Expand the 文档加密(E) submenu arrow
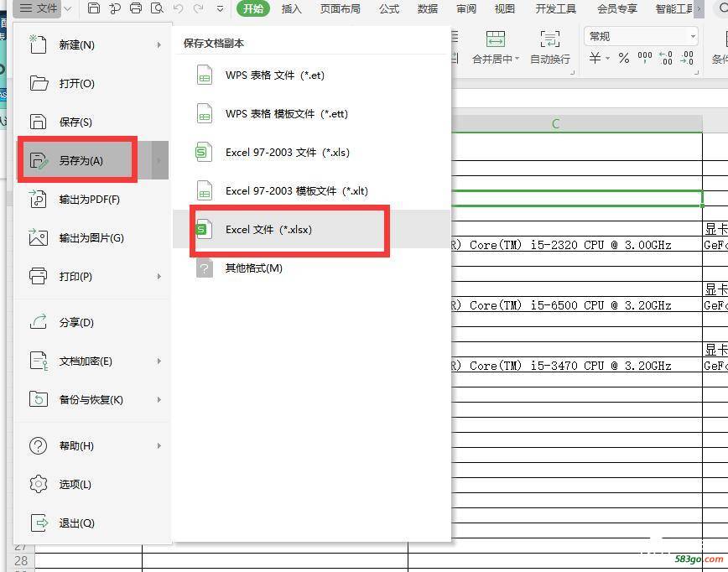The height and width of the screenshot is (572, 728). 159,361
